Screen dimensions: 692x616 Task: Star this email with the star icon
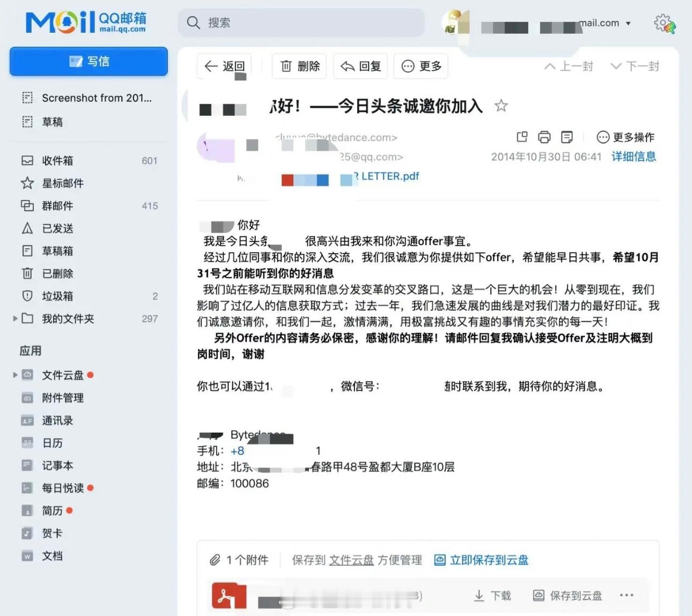pos(501,106)
